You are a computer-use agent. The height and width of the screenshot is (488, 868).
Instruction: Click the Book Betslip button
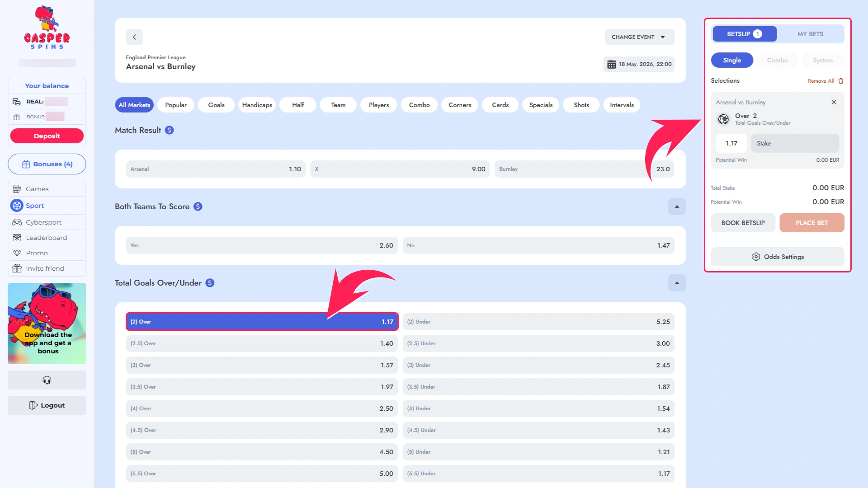point(743,223)
